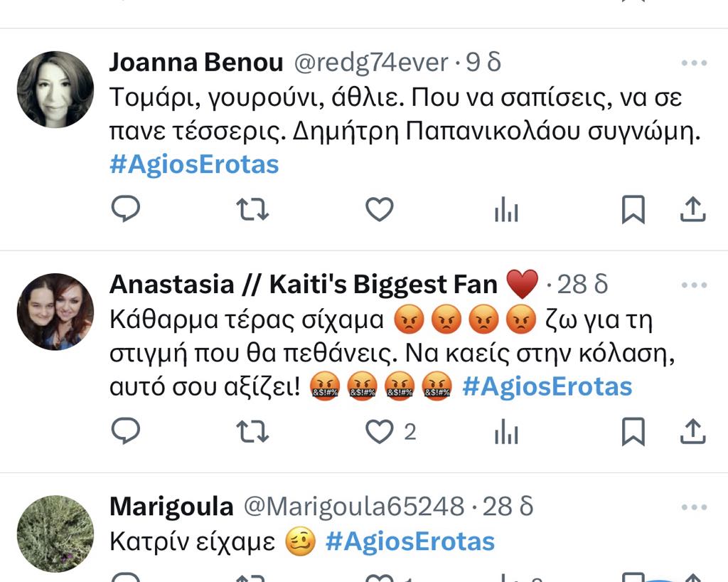The image size is (728, 582).
Task: View analytics for Joanna Benou's tweet
Action: [506, 209]
